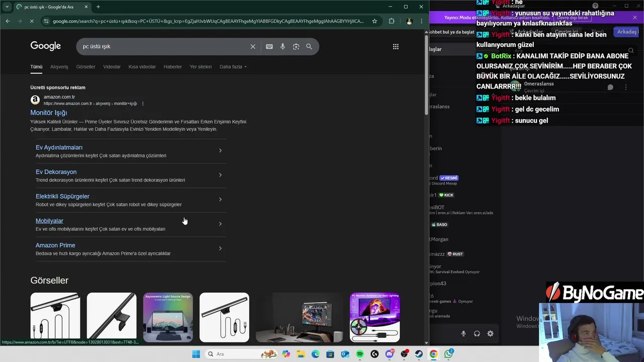
Task: Open Google's on-screen keyboard input tool
Action: point(269,46)
